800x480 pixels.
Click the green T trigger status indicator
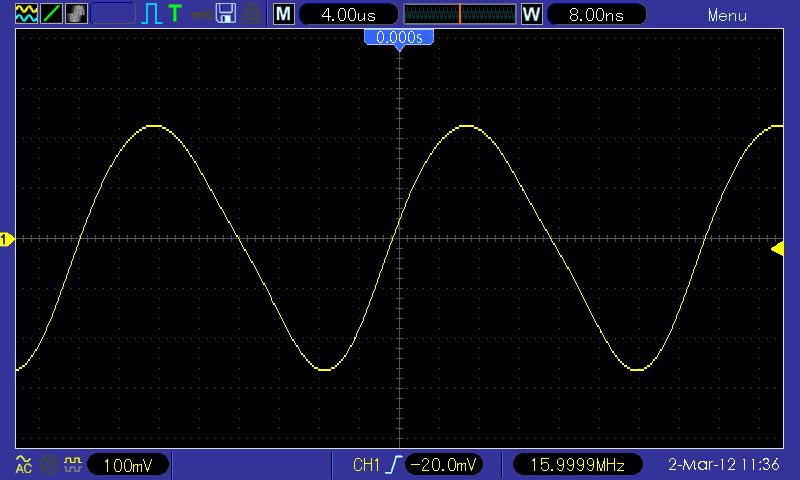click(175, 14)
